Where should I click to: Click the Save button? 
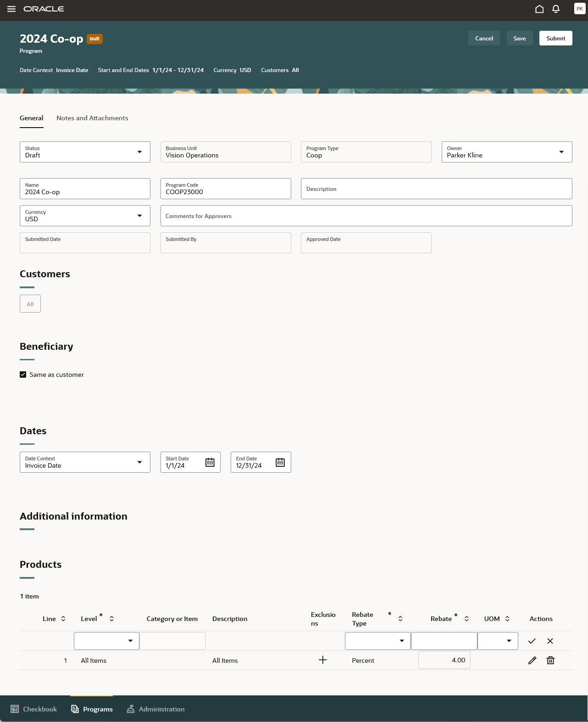tap(520, 39)
